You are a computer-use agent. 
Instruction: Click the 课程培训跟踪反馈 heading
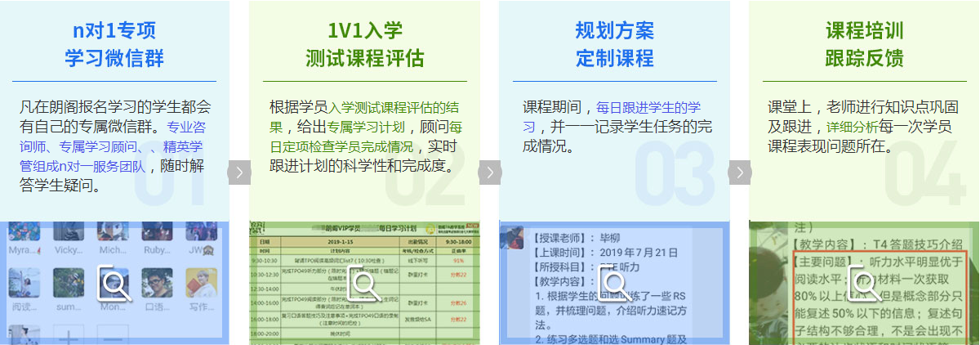coord(864,45)
